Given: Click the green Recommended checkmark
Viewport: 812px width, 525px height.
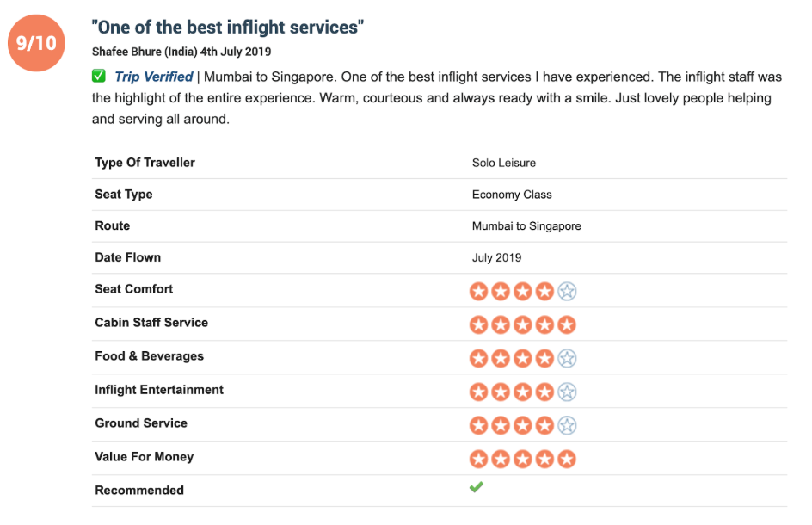Looking at the screenshot, I should 477,486.
